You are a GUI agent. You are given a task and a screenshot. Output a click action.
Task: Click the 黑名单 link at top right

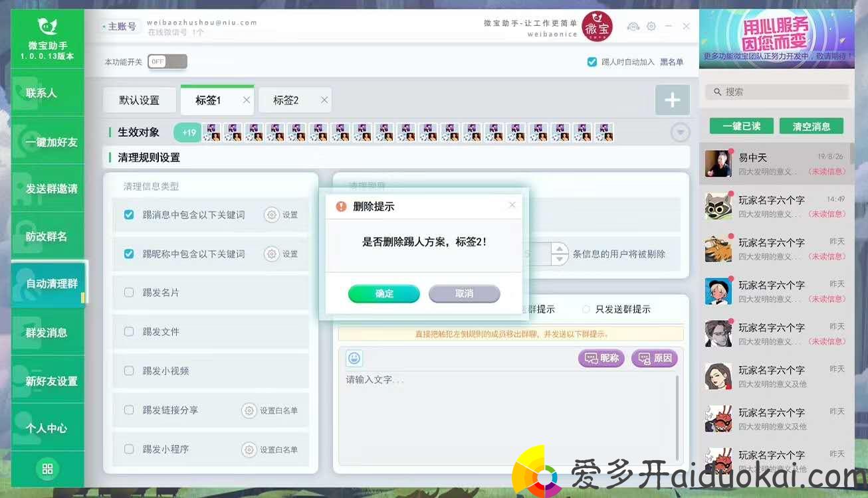coord(671,62)
